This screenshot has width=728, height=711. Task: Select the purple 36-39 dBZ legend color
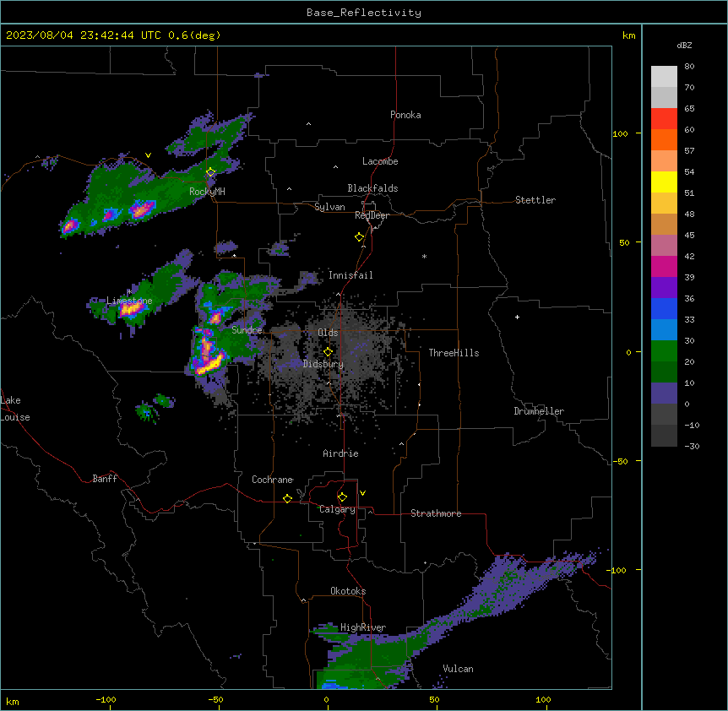pyautogui.click(x=664, y=288)
